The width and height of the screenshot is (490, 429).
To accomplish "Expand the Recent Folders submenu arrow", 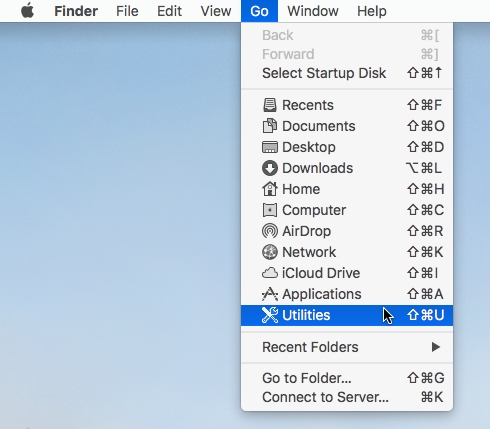I will pyautogui.click(x=435, y=347).
